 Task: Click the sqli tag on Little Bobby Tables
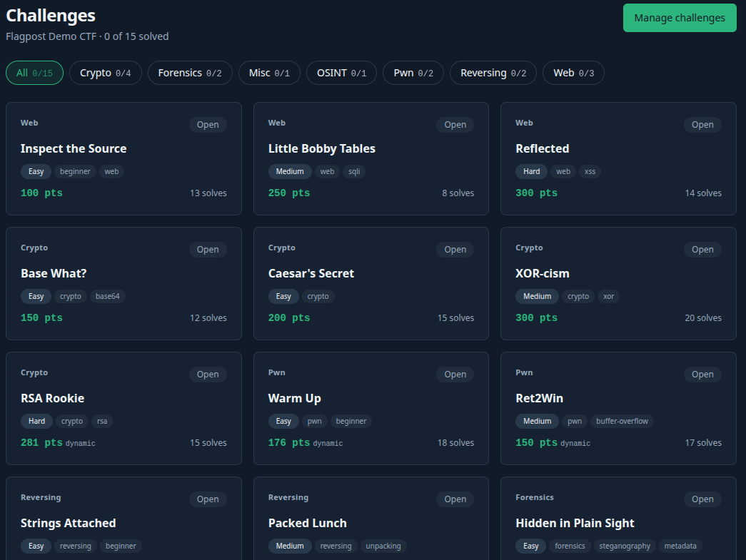click(x=354, y=172)
